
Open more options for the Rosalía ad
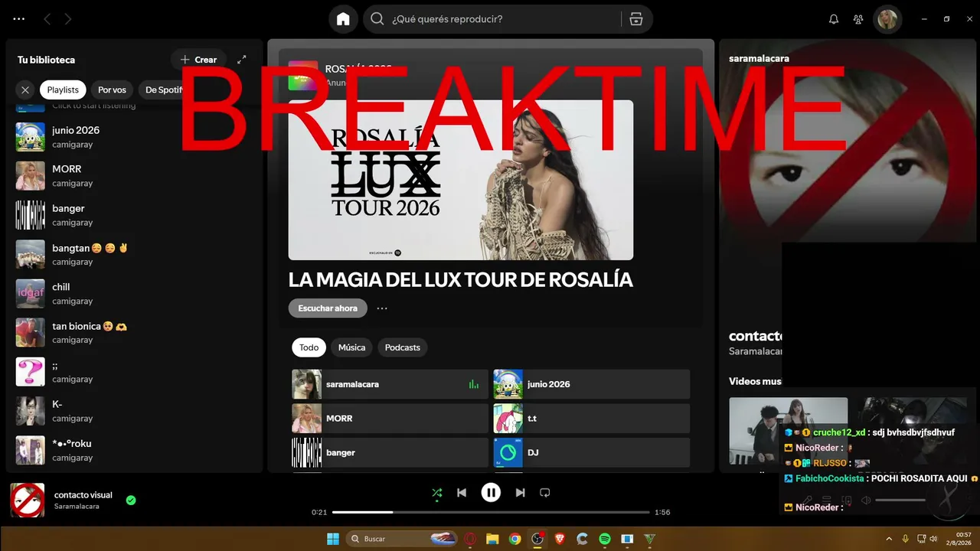pyautogui.click(x=382, y=308)
